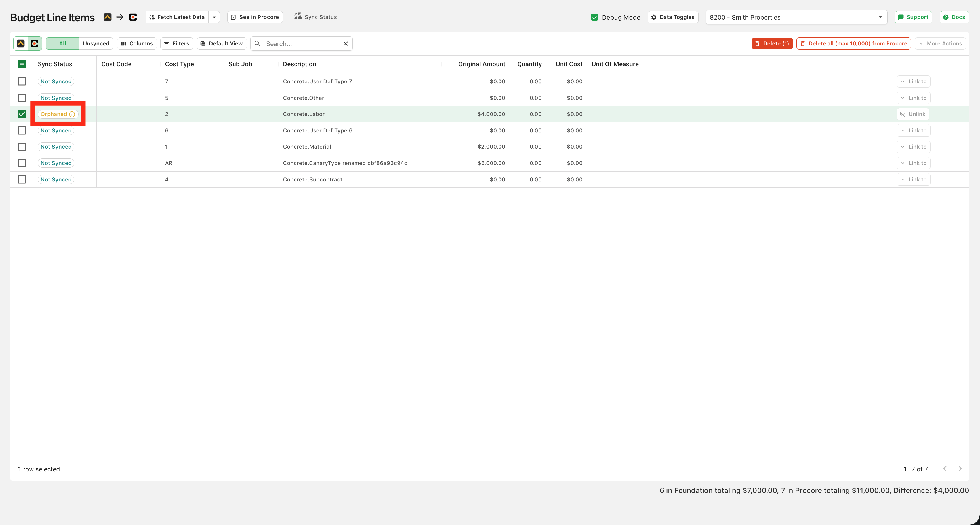980x525 pixels.
Task: Sort by the Sync Status column header
Action: tap(55, 64)
